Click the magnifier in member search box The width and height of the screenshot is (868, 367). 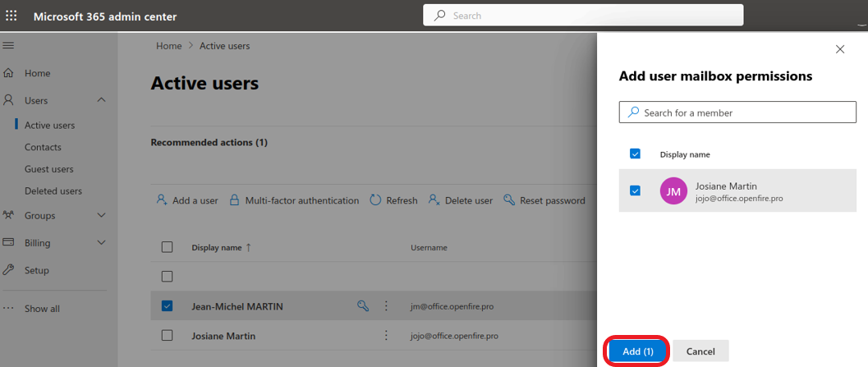click(633, 112)
